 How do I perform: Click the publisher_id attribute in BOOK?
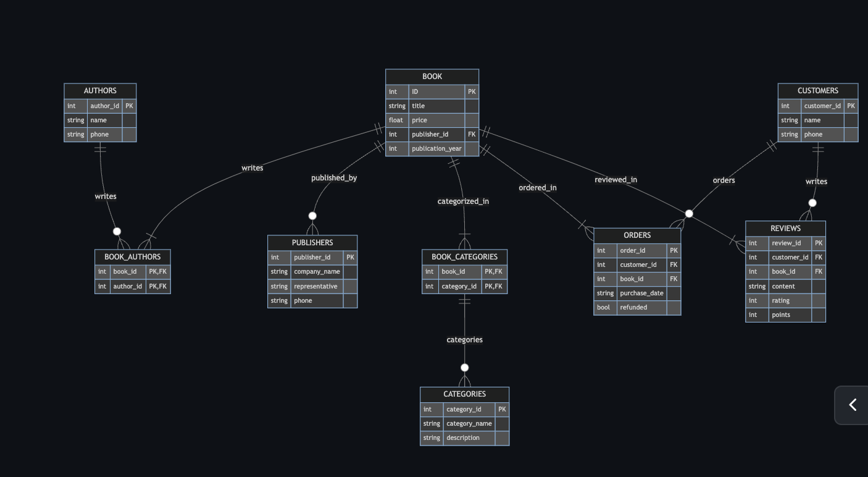[437, 135]
